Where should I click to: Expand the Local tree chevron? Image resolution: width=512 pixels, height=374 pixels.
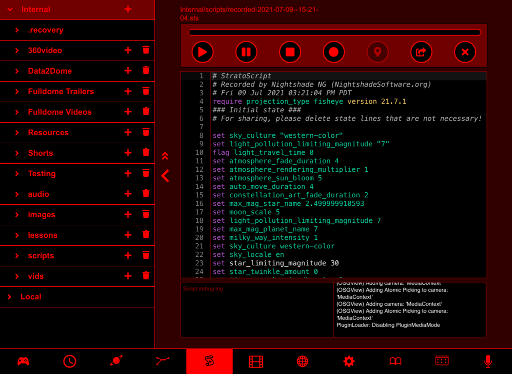(x=10, y=297)
